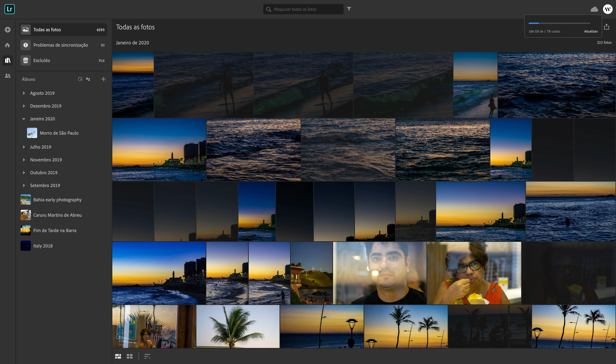Select Problemas de sincronização item

(x=60, y=45)
